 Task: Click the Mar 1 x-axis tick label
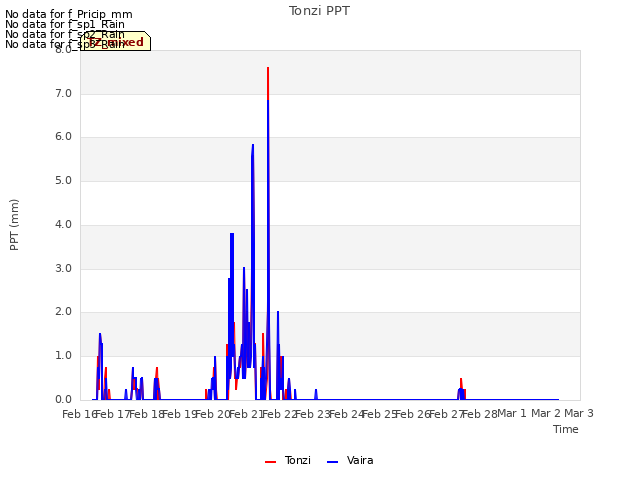click(x=512, y=413)
